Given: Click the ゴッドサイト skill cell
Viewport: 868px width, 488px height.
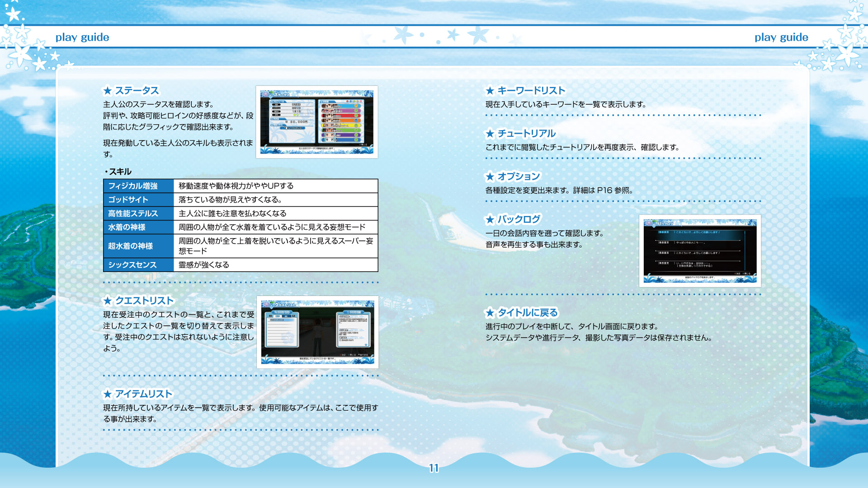Looking at the screenshot, I should pos(139,200).
